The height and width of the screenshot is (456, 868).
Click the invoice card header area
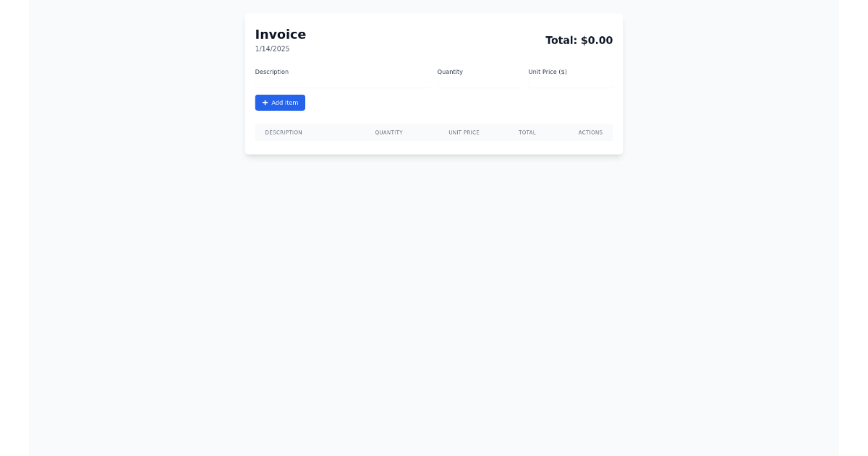tap(434, 40)
